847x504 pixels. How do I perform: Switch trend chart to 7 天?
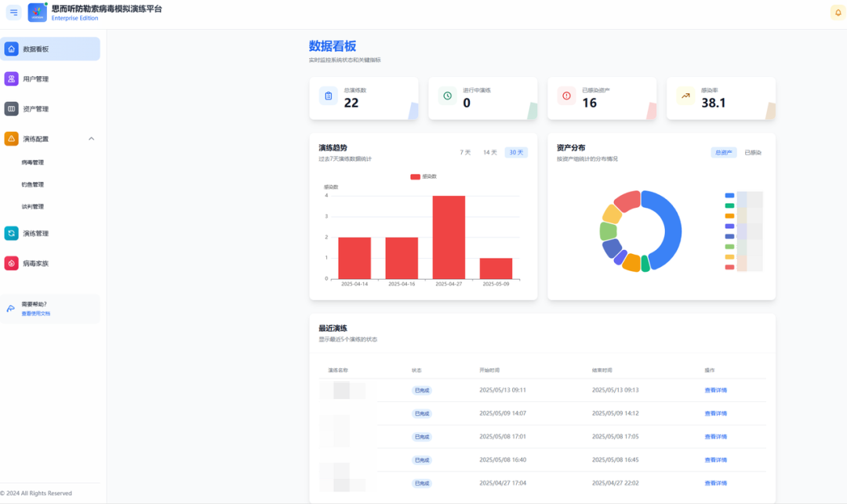point(465,152)
